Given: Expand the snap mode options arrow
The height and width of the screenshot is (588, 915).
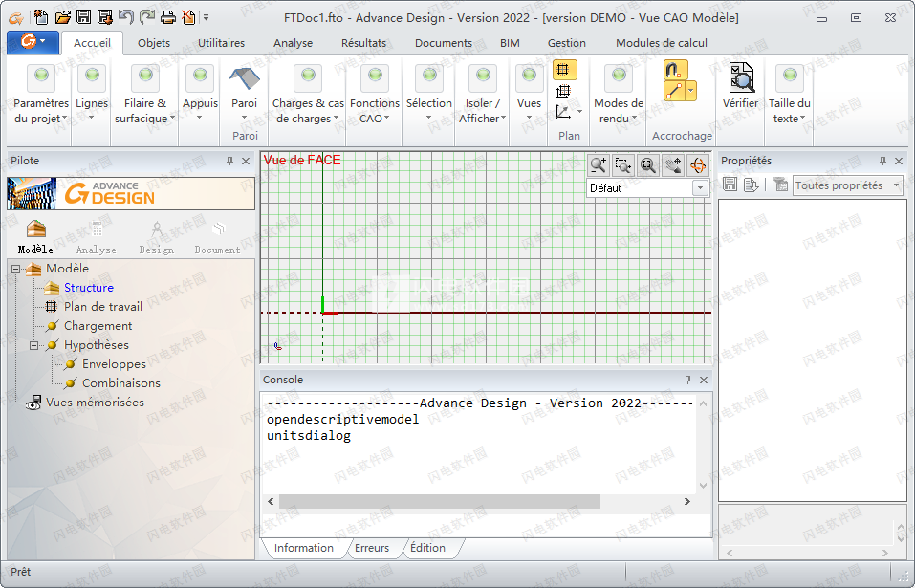Looking at the screenshot, I should [x=691, y=91].
